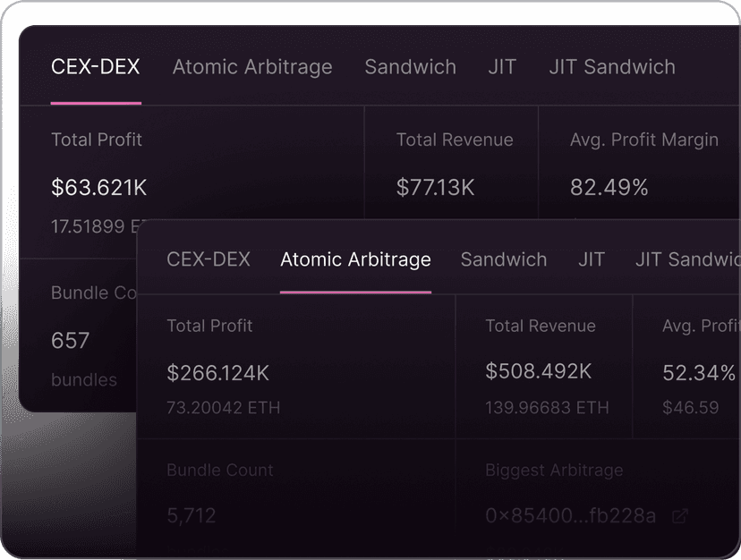Open JIT Sandwich tab in back panel
The image size is (741, 560).
pos(612,66)
